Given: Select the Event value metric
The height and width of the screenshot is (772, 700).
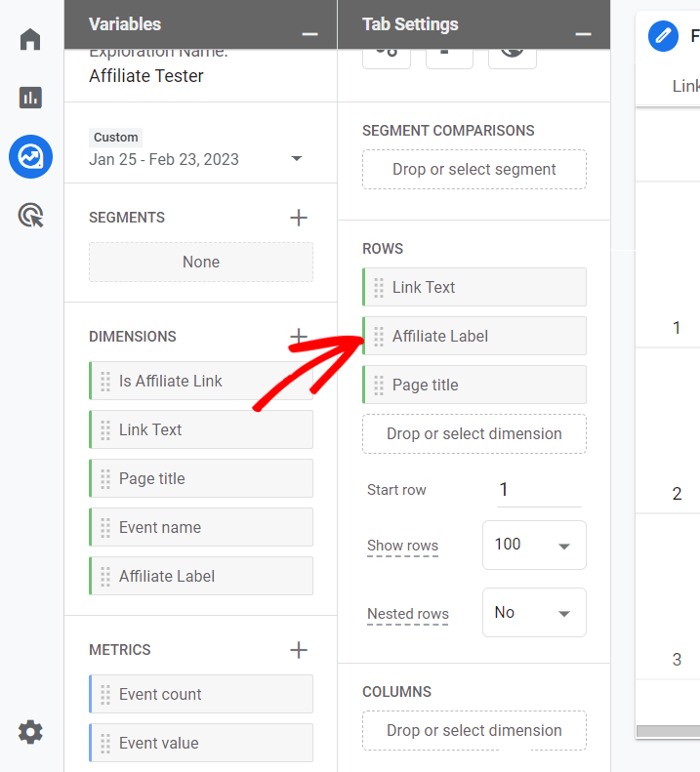Looking at the screenshot, I should [x=201, y=743].
